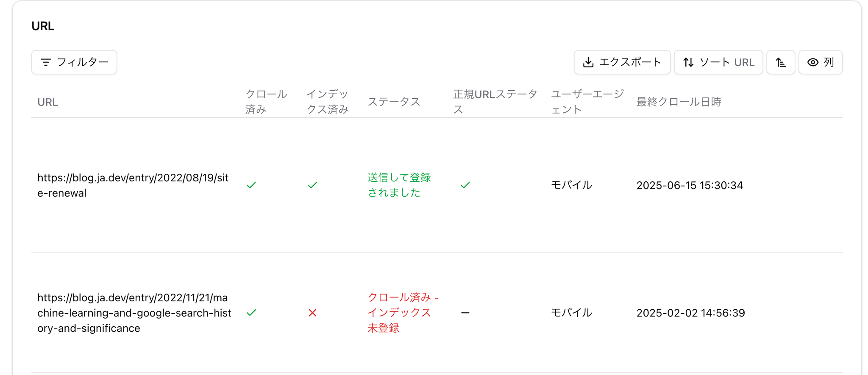Image resolution: width=868 pixels, height=375 pixels.
Task: Click canonical URL checkmark in first row
Action: coord(465,185)
